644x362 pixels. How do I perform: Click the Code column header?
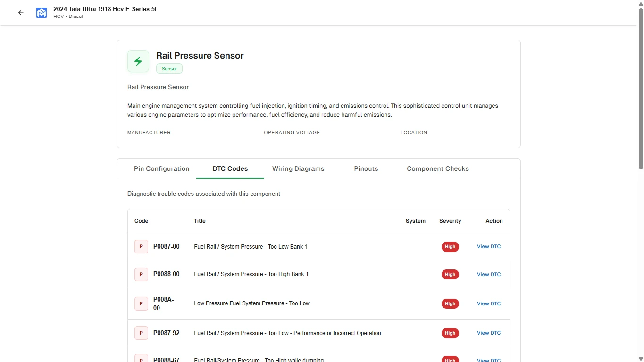[x=142, y=221]
